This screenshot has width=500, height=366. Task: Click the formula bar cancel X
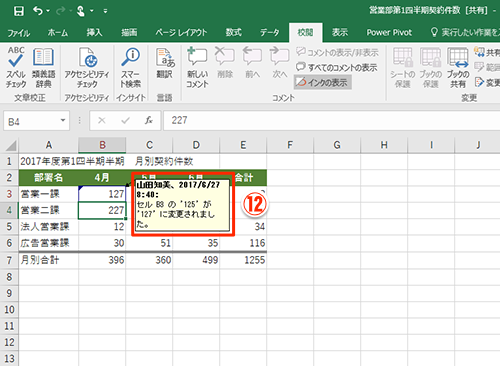coord(102,121)
